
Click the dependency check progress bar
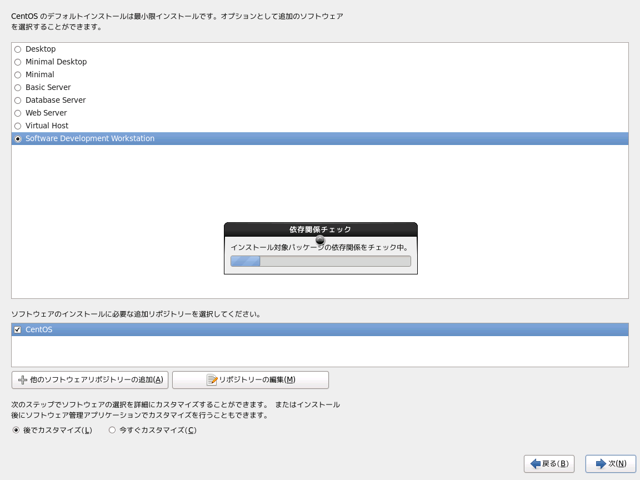pos(320,261)
